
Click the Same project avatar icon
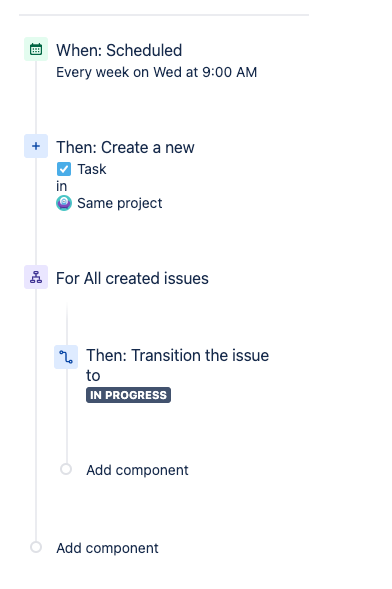(x=64, y=203)
